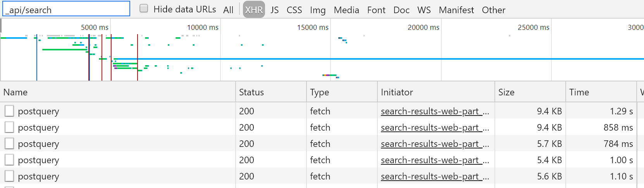Select the postquery request taking 1.29 s
The height and width of the screenshot is (188, 644).
(x=322, y=111)
